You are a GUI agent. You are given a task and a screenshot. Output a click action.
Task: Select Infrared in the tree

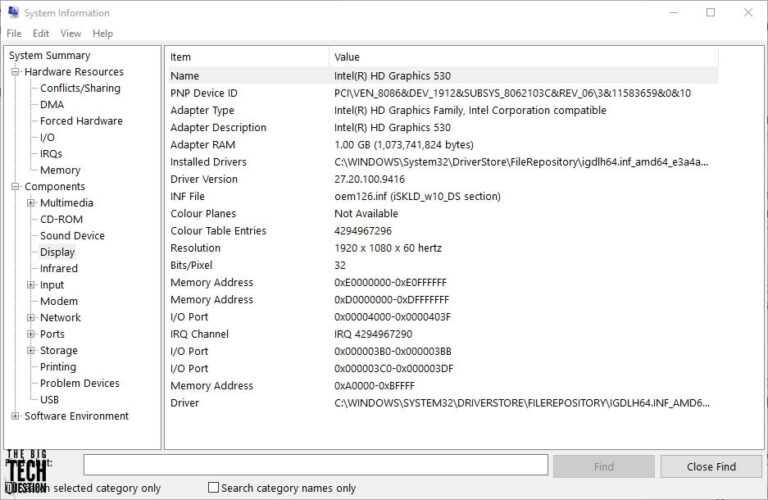click(x=59, y=268)
